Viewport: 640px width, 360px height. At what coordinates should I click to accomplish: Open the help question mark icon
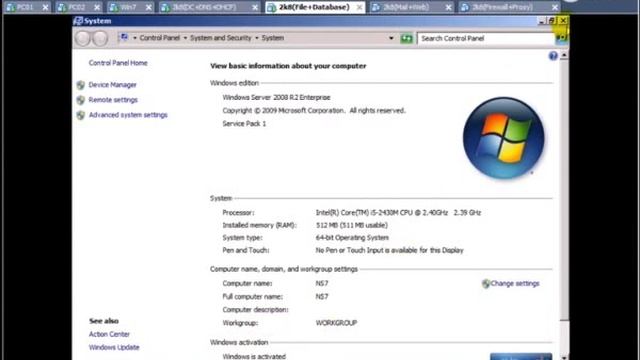point(553,56)
